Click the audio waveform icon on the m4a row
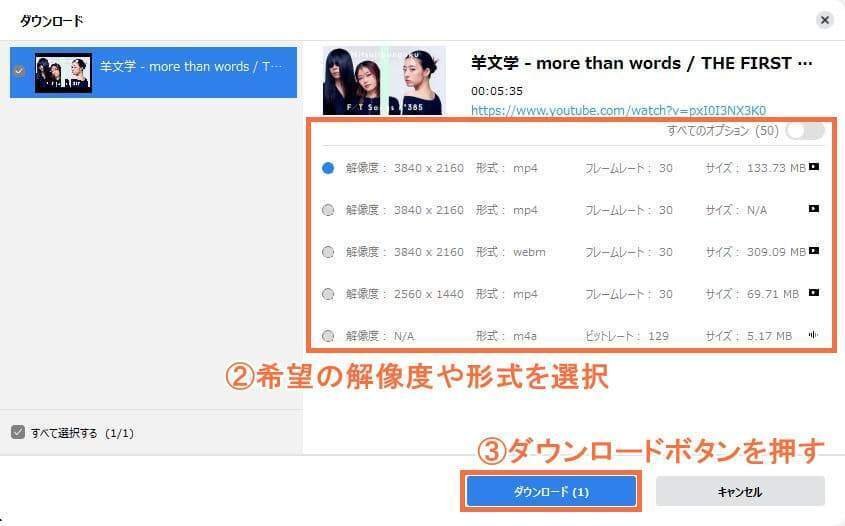845x526 pixels. tap(813, 335)
